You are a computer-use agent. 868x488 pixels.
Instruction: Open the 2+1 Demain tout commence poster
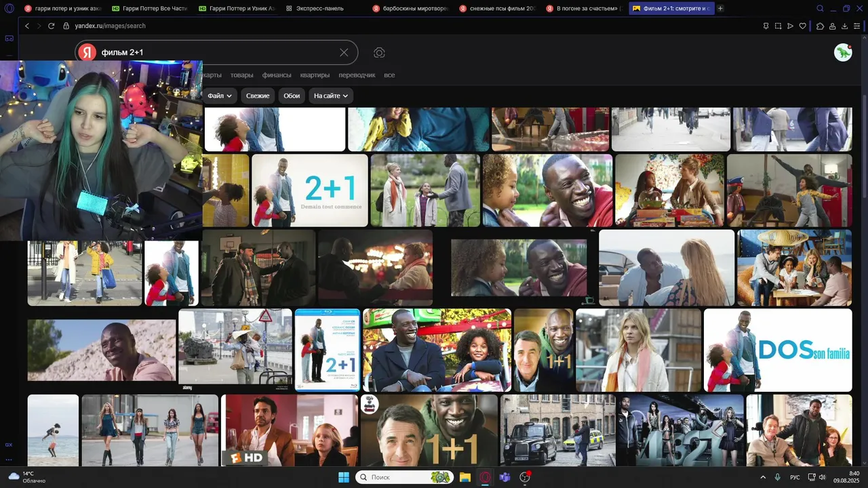tap(310, 190)
